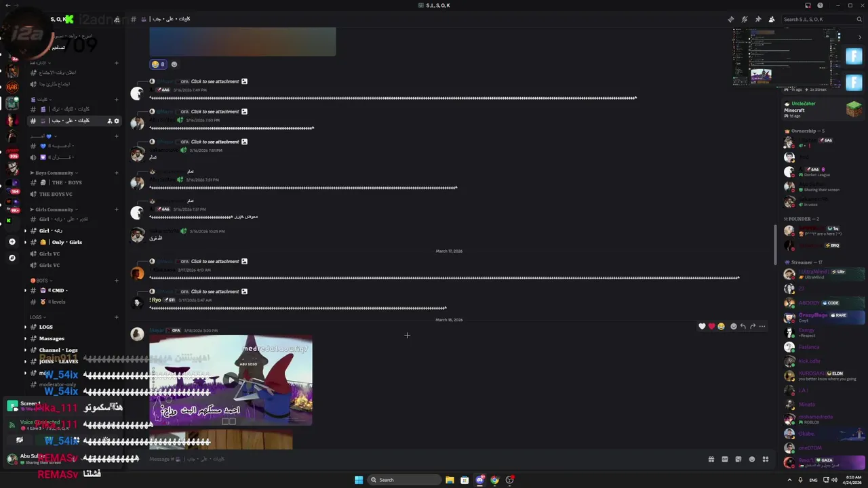
Task: Expand threads arrow beside LOGS channel
Action: point(25,327)
